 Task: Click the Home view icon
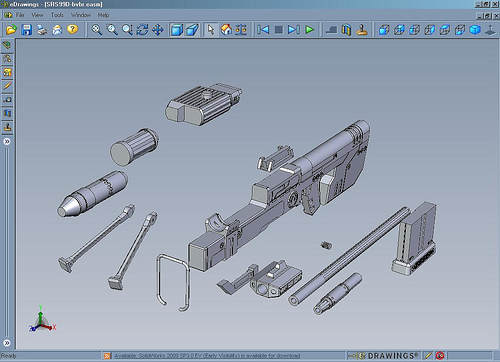click(226, 30)
